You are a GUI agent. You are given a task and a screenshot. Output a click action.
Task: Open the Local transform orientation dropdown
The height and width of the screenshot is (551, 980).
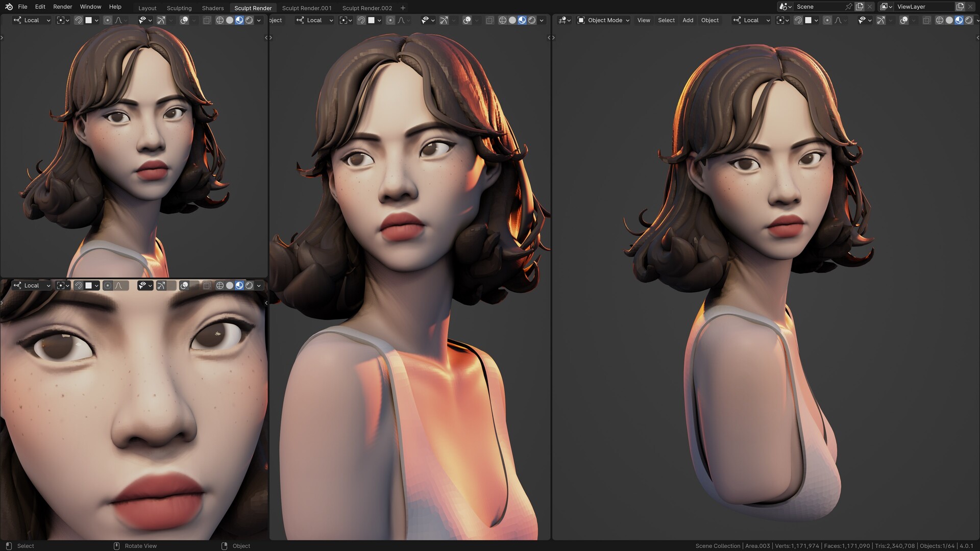coord(751,20)
